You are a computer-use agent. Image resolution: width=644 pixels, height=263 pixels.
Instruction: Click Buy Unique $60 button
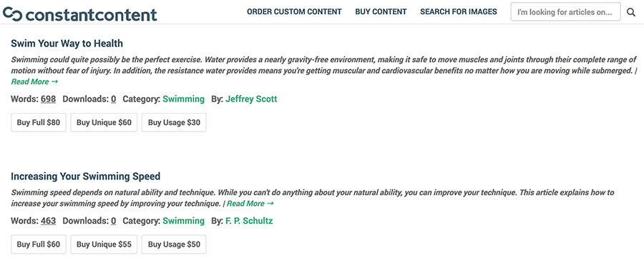tap(104, 123)
